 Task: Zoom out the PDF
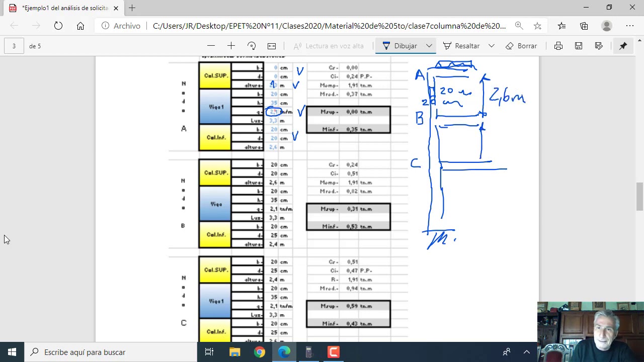coord(211,46)
